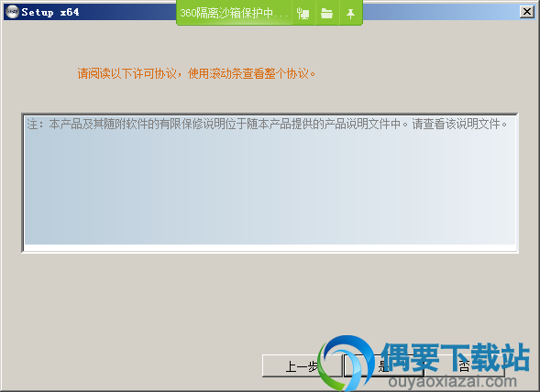540x392 pixels.
Task: Click the Setup x64 title bar icon
Action: pos(12,12)
